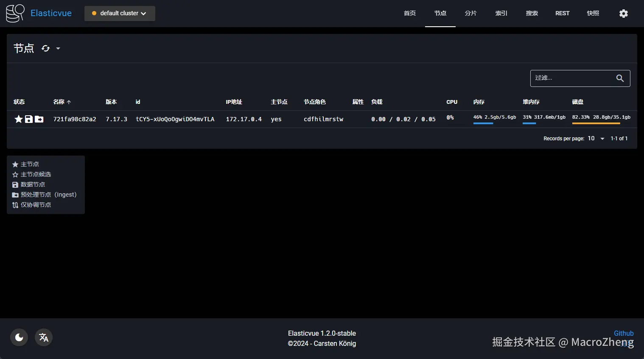Click the Elasticvue logo icon

pos(15,13)
